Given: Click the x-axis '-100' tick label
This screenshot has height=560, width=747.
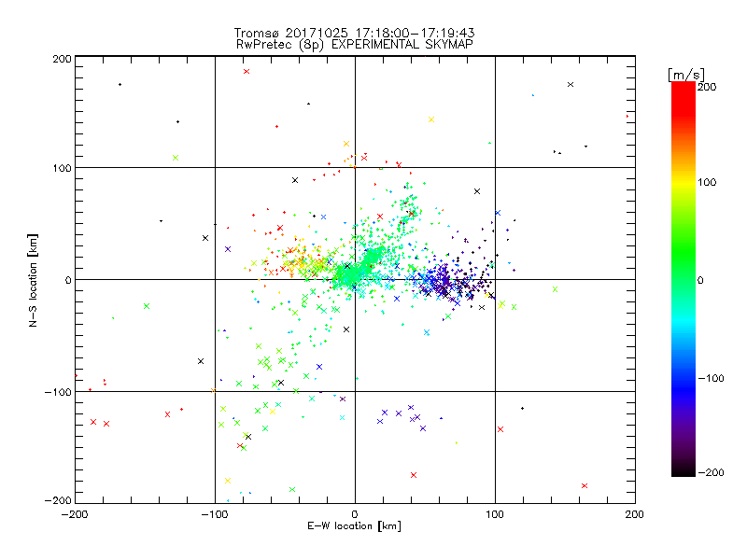Looking at the screenshot, I should [215, 514].
